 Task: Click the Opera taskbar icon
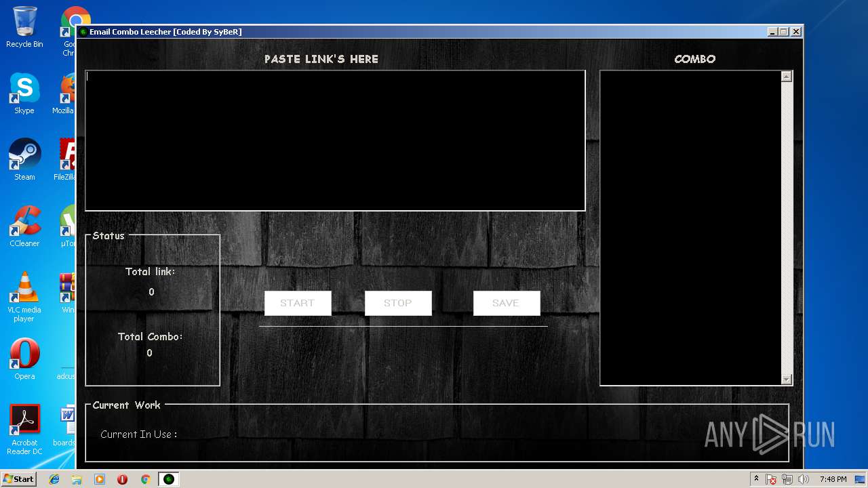pos(122,479)
